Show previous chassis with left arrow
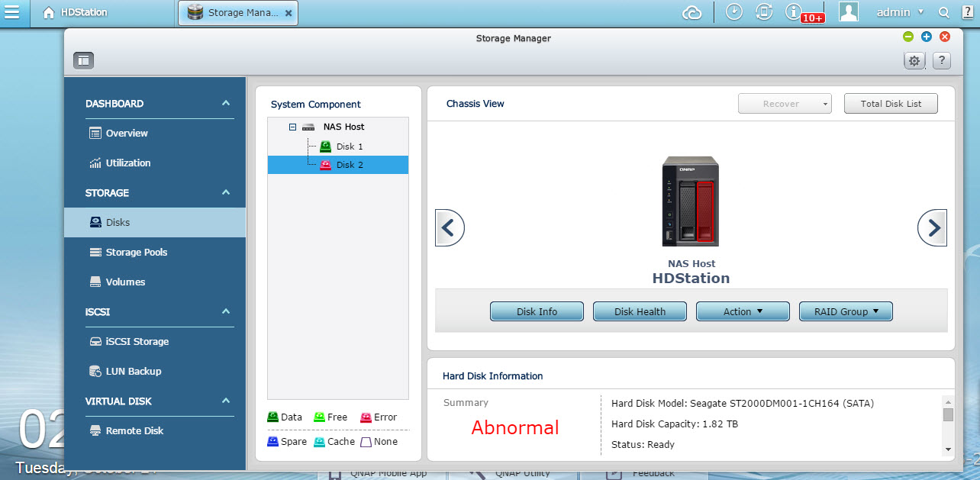Image resolution: width=980 pixels, height=480 pixels. pos(450,227)
